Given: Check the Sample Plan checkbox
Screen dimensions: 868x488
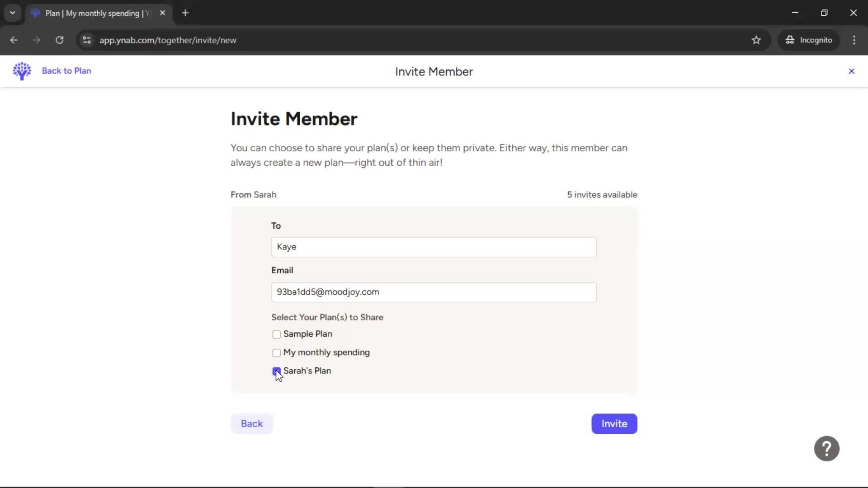Looking at the screenshot, I should [x=276, y=334].
